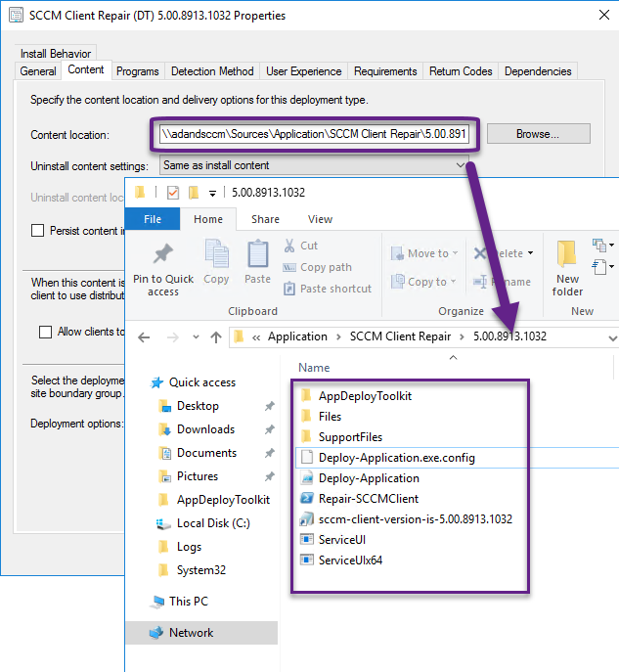The image size is (619, 672).
Task: Go up one folder level
Action: [x=216, y=337]
